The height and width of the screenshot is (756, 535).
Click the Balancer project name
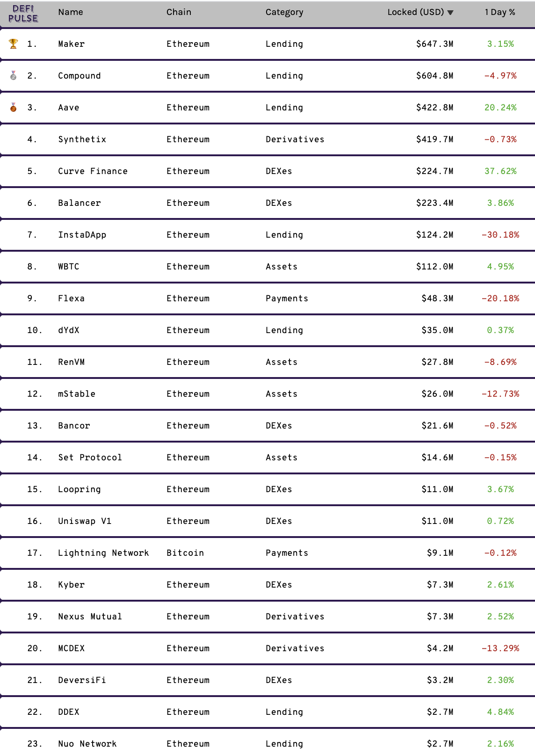point(80,203)
